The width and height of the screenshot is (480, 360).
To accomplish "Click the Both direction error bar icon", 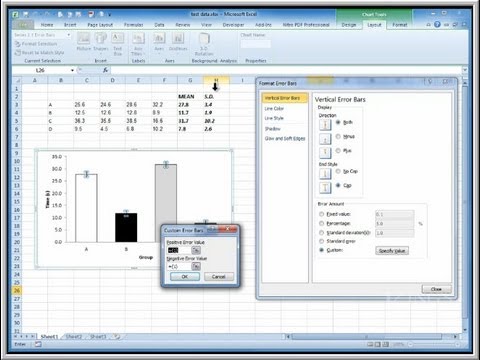I will 325,125.
